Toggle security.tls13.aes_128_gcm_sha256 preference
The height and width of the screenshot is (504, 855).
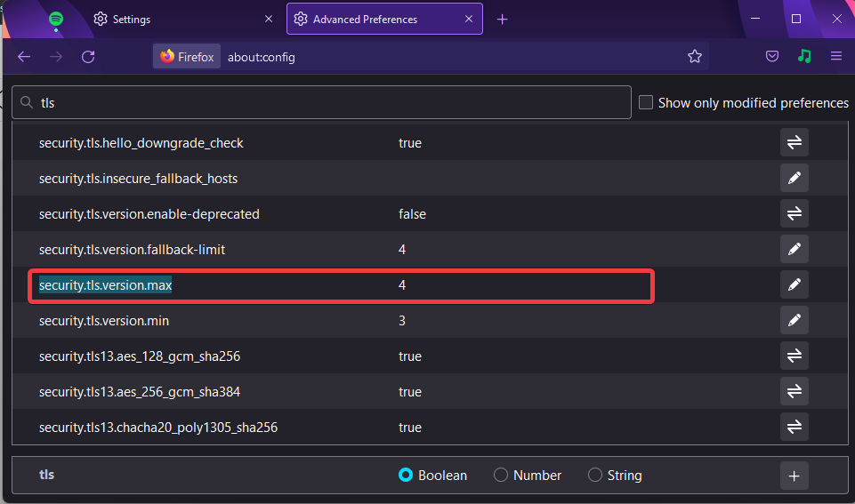794,356
